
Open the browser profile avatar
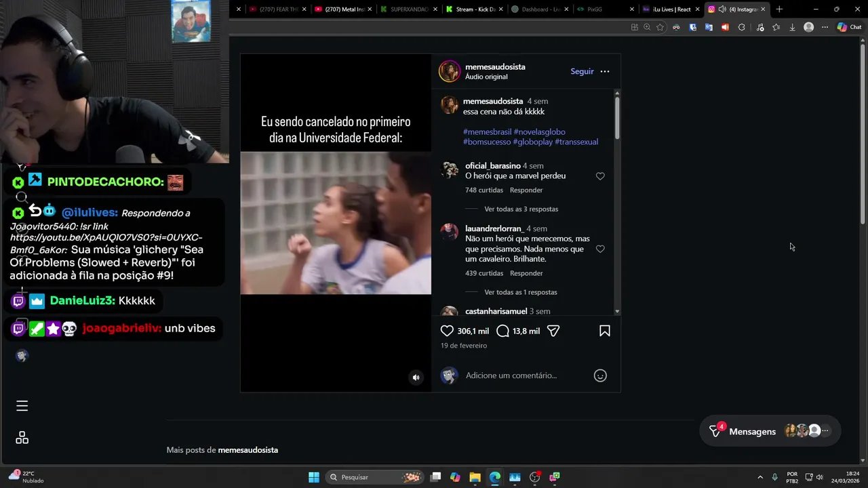[808, 27]
